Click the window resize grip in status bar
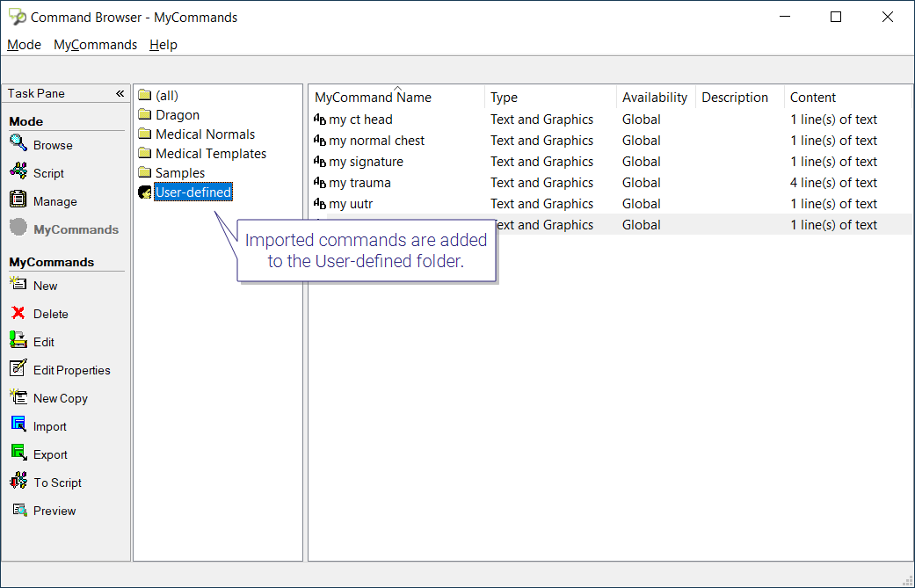 (907, 580)
